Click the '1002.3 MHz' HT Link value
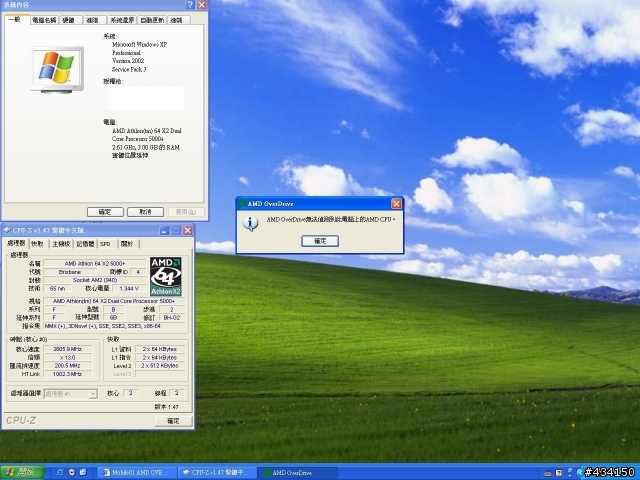Screen dimensions: 640x480 tap(67, 374)
